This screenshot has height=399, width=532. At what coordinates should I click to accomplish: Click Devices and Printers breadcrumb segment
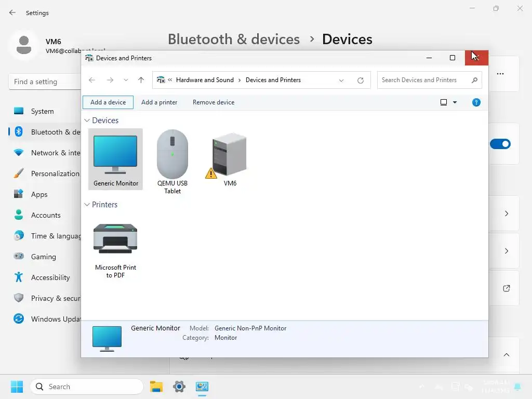(x=273, y=80)
